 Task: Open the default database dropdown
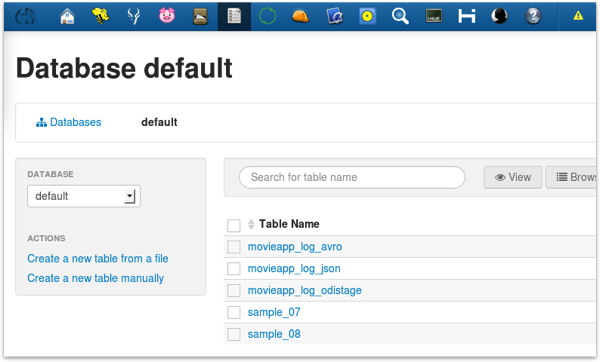84,196
